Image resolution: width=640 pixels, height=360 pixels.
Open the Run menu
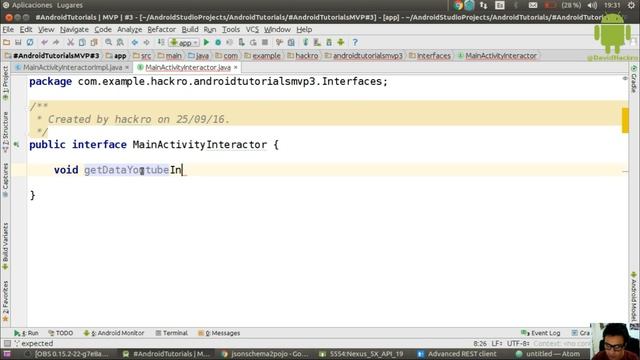pyautogui.click(x=210, y=29)
